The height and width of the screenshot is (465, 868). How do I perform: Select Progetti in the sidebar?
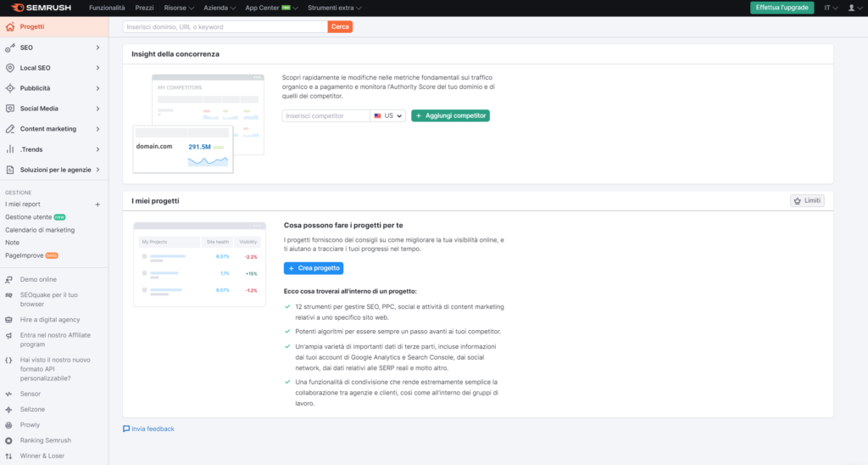pos(54,26)
